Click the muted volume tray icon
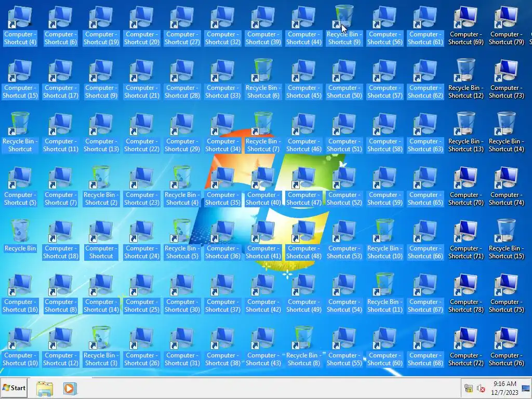 pos(481,388)
